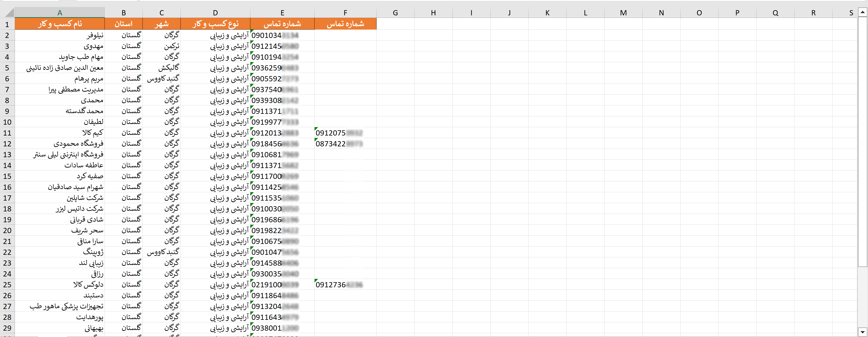Click cell 'پورهدایت'
Image resolution: width=868 pixels, height=337 pixels.
(60, 317)
